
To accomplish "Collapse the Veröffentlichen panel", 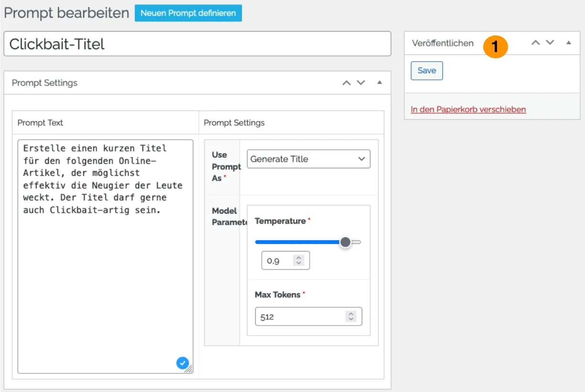I will click(x=569, y=43).
